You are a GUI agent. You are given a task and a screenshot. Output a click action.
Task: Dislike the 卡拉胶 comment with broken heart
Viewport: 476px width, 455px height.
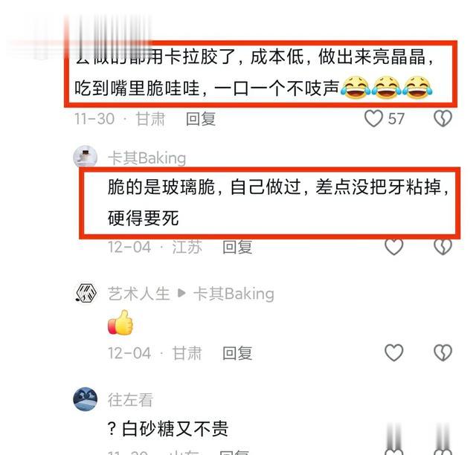pos(443,118)
